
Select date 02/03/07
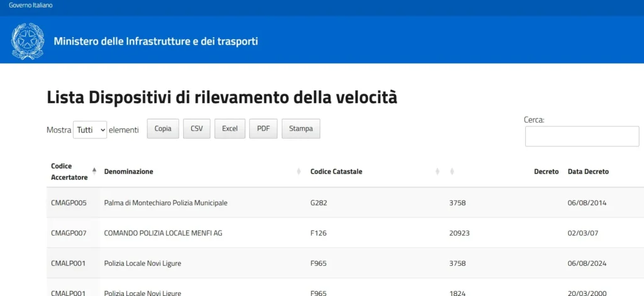click(583, 233)
